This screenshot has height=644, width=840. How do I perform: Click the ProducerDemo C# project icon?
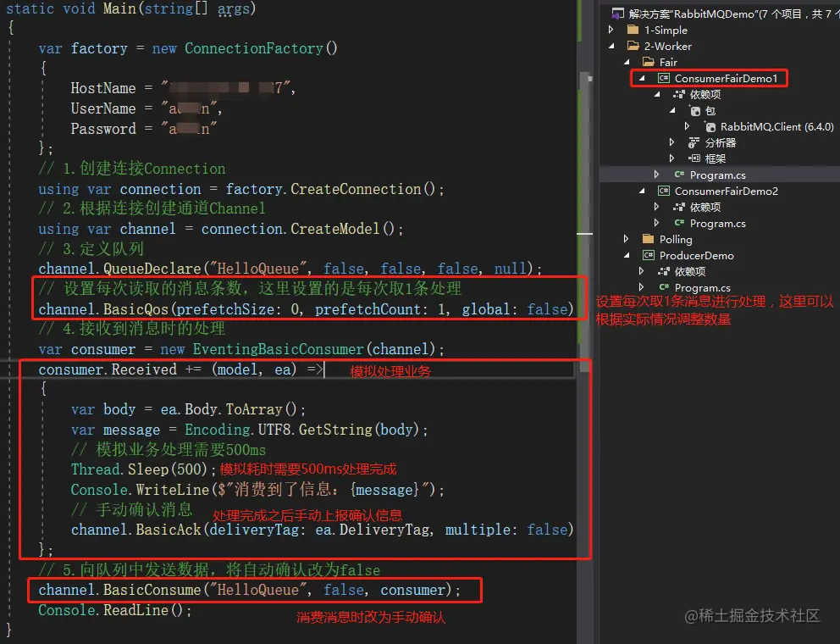649,255
